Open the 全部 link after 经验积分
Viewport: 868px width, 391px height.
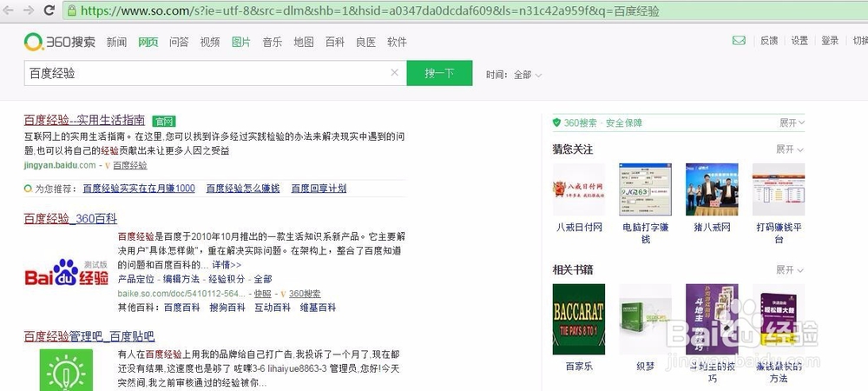tap(263, 279)
